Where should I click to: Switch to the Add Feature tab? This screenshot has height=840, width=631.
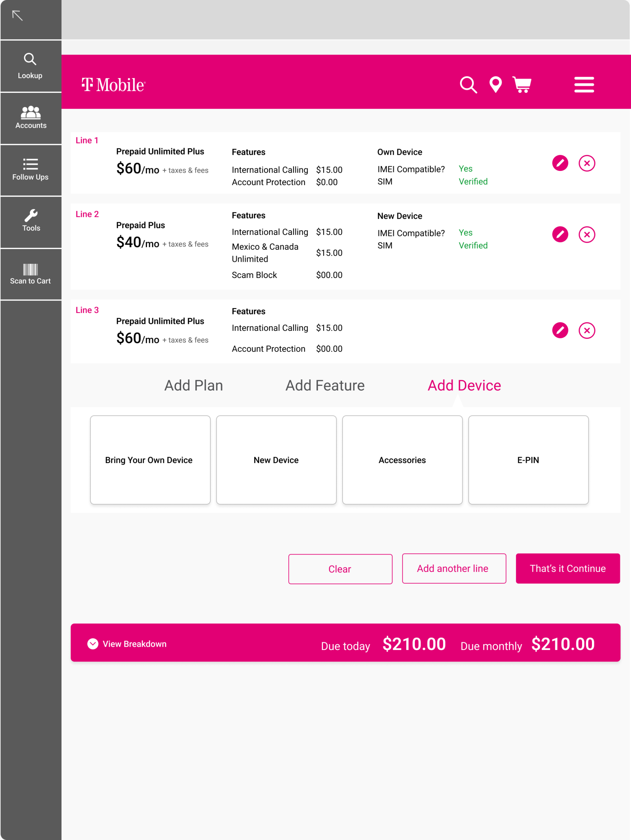[325, 386]
